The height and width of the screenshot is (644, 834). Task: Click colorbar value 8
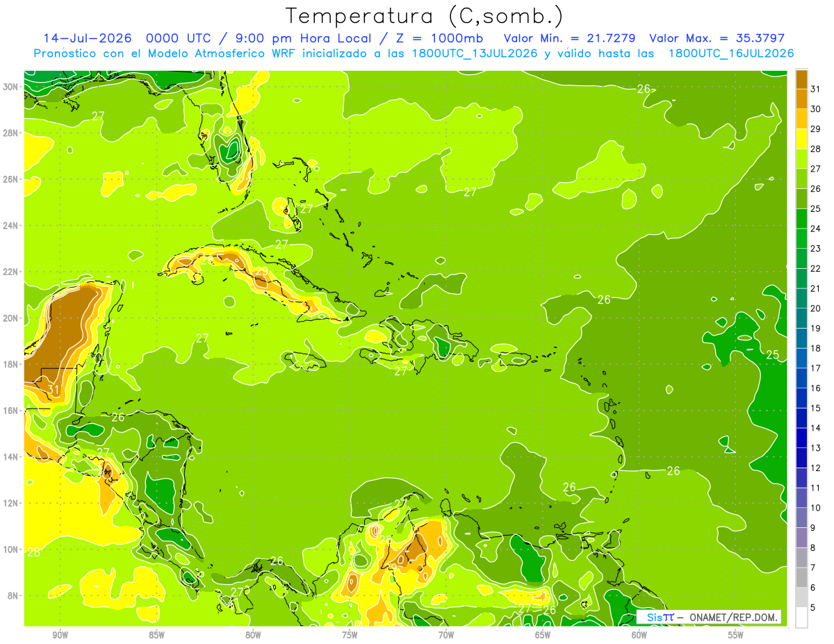[812, 547]
